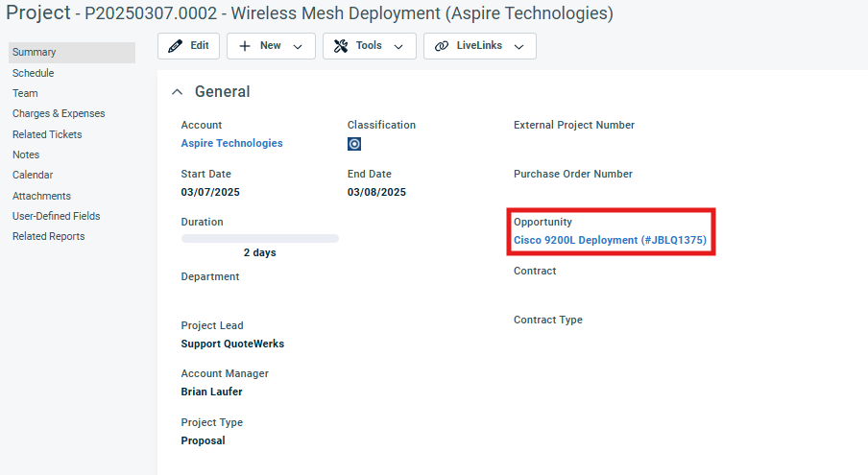Open the Notes section
Screen dimensions: 868x475
coord(27,154)
